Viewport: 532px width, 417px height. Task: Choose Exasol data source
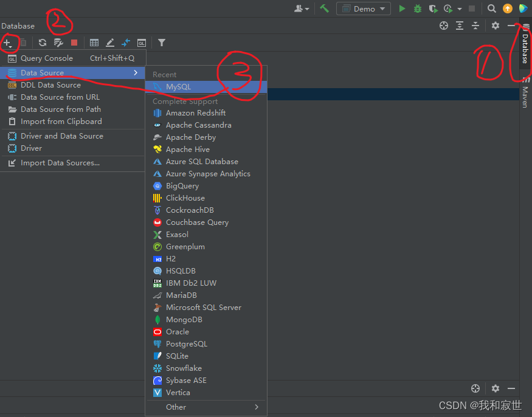[206, 235]
